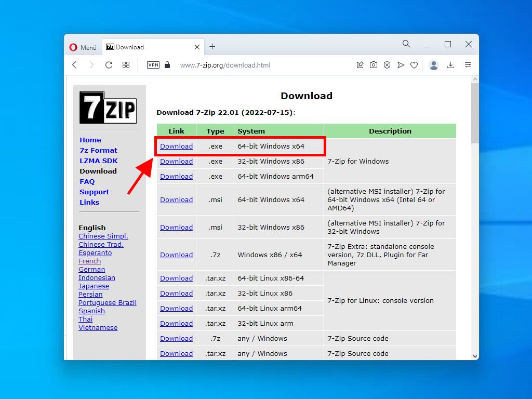Image resolution: width=532 pixels, height=399 pixels.
Task: Open the Opera Menú button
Action: point(83,47)
